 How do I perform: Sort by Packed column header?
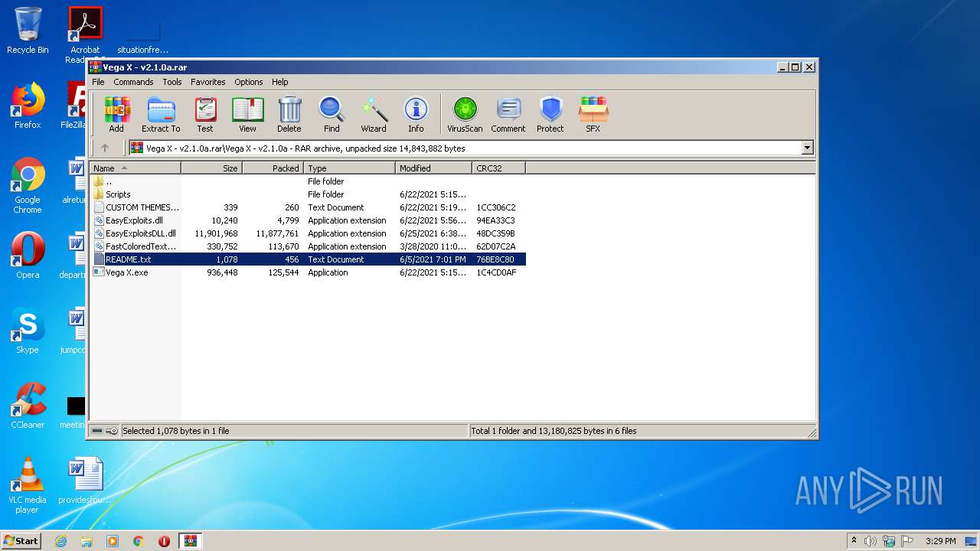(x=273, y=168)
